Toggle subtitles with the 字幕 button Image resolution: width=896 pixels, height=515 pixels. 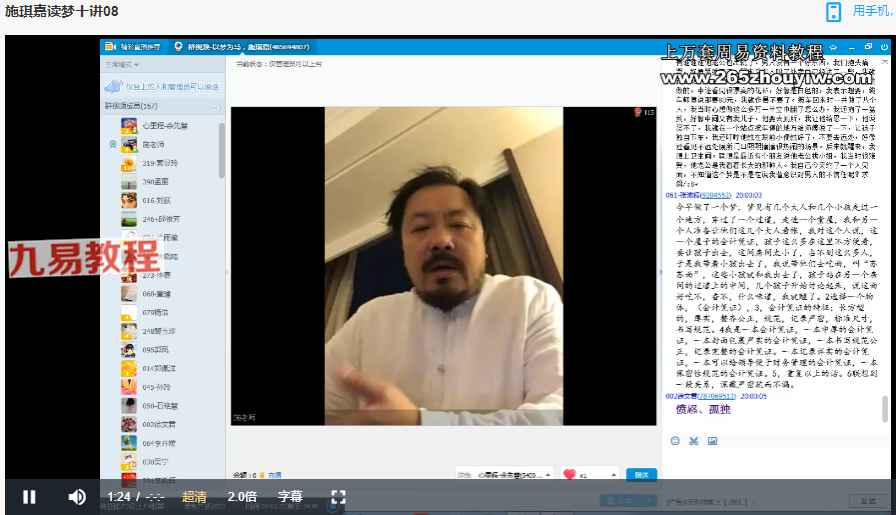coord(290,497)
